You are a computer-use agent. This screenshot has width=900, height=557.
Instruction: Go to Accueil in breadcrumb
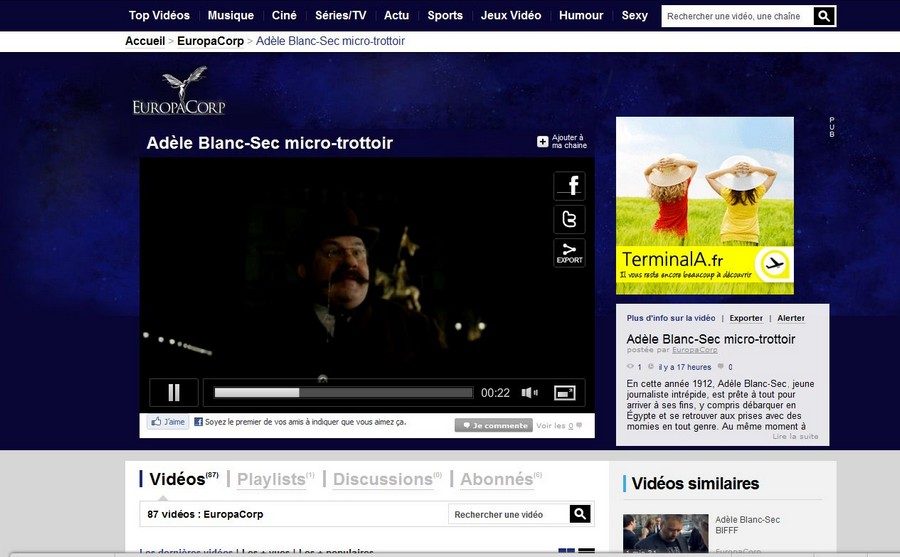(x=145, y=41)
